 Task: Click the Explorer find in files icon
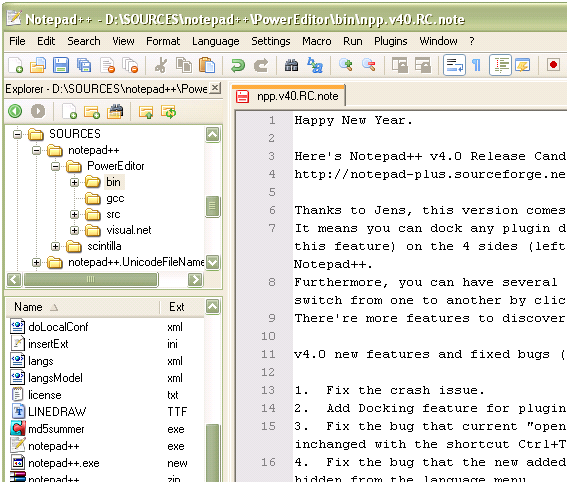coord(115,111)
